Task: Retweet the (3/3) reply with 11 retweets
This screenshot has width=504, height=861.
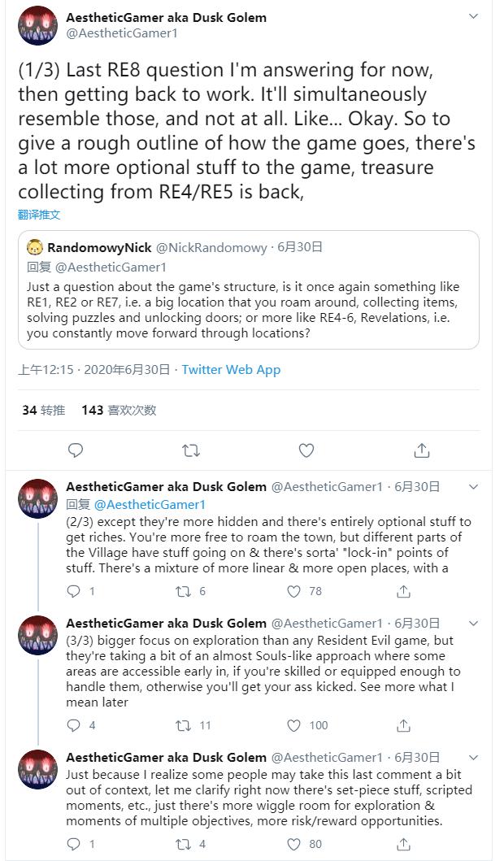Action: coord(185,724)
